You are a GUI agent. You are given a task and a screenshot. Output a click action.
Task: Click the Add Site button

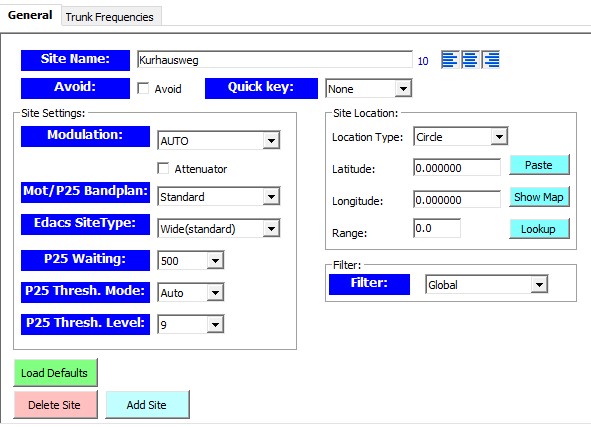(147, 405)
